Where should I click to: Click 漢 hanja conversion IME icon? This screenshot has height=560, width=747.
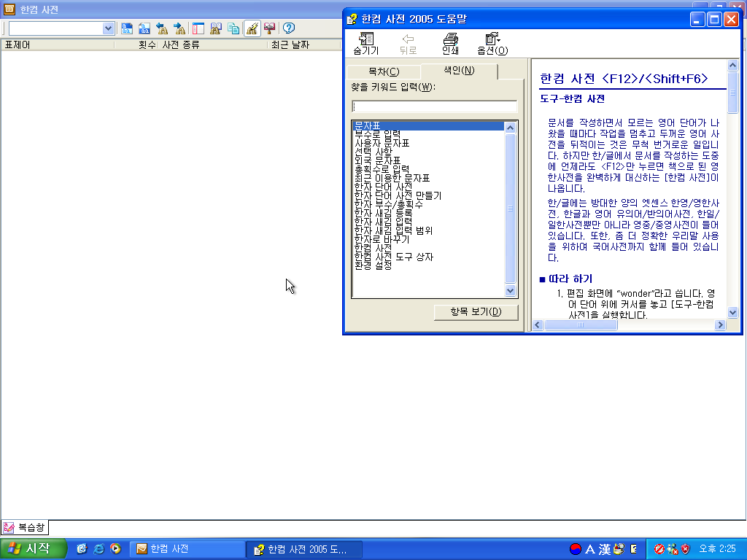click(605, 550)
